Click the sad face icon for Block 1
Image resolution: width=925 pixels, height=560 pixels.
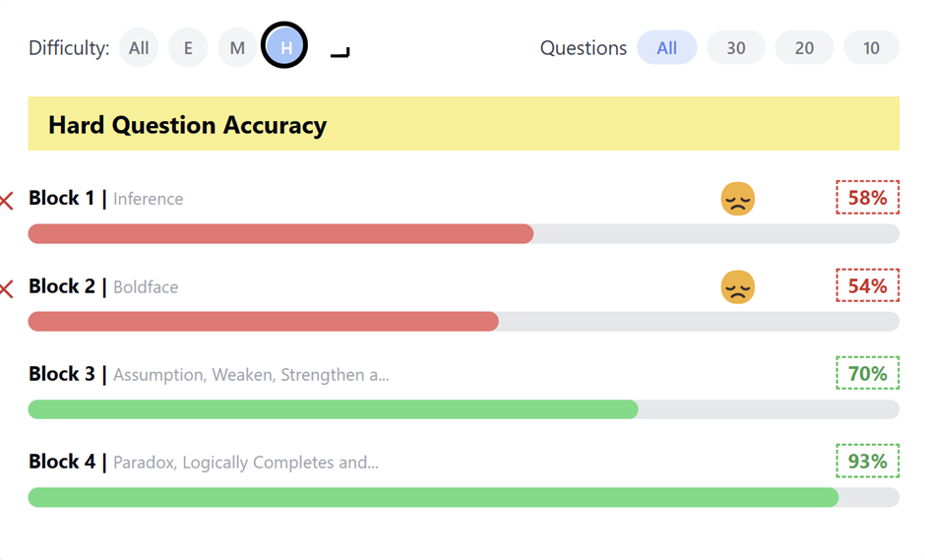(737, 199)
